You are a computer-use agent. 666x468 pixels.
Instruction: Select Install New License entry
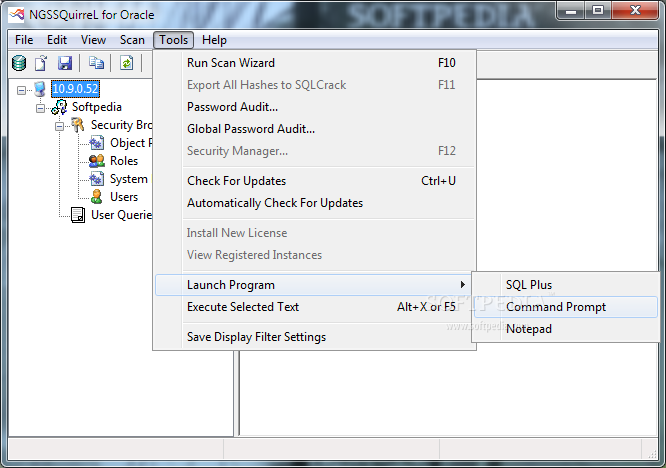(315, 233)
